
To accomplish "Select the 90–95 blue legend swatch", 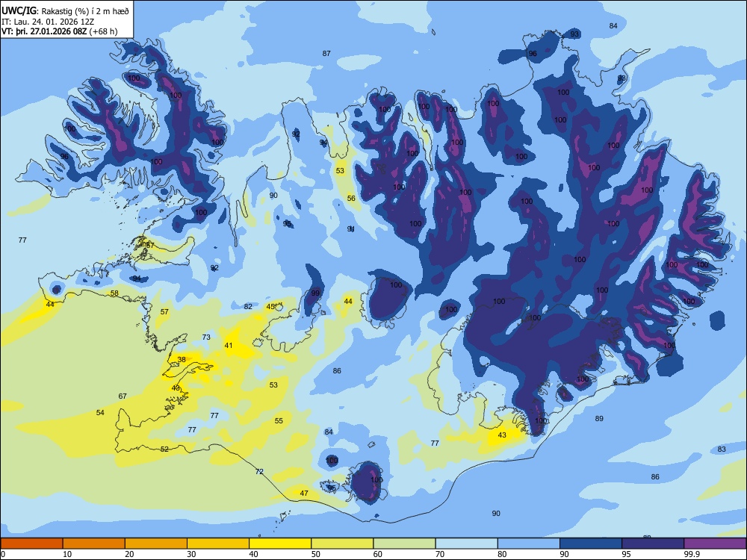I will click(591, 544).
